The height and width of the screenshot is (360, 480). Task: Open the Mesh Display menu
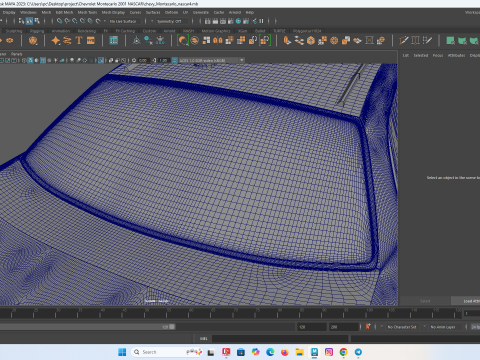[113, 12]
